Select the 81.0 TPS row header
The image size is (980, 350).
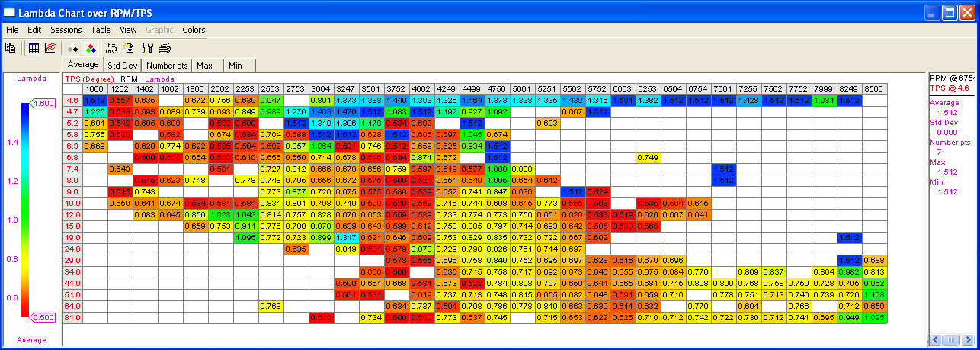pyautogui.click(x=72, y=317)
